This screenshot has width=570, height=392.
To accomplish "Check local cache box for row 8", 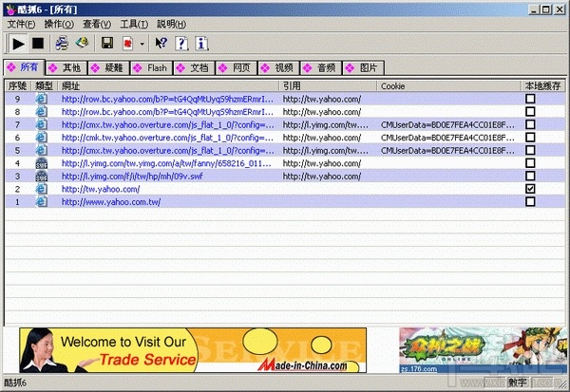I will [530, 111].
